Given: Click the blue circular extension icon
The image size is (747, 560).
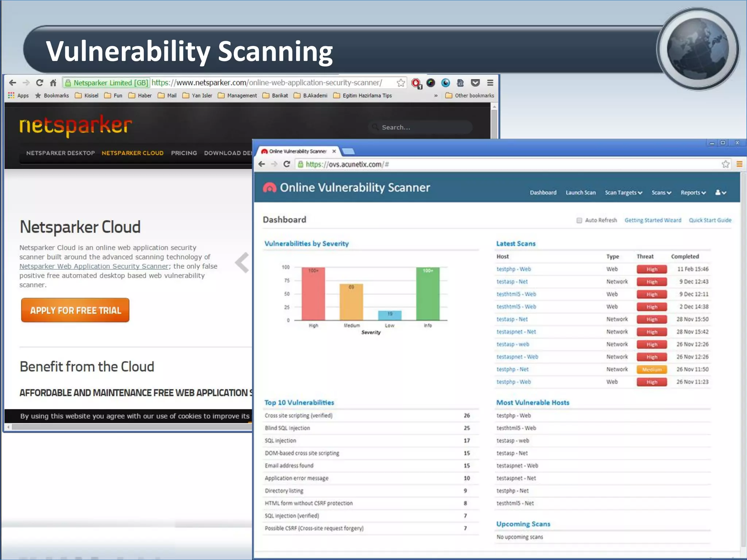Looking at the screenshot, I should [446, 83].
